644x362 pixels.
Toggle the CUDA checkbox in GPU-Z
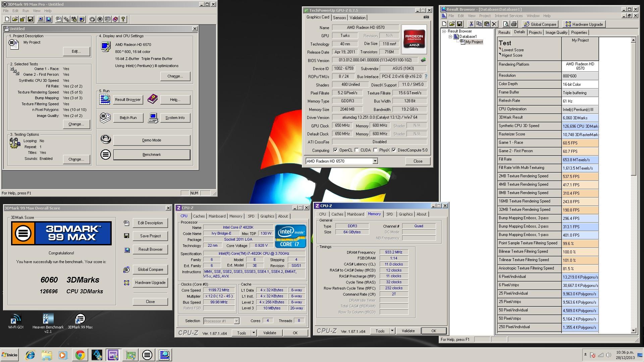point(357,150)
